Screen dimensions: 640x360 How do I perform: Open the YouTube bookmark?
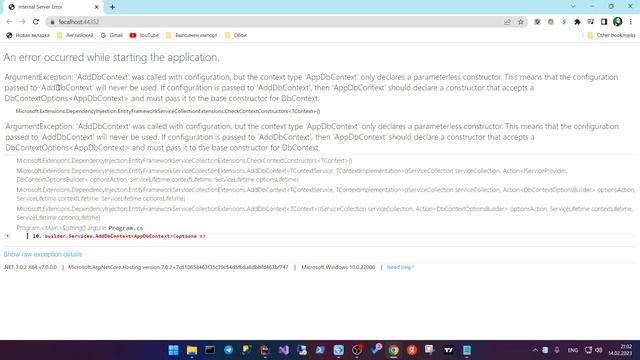click(x=144, y=36)
